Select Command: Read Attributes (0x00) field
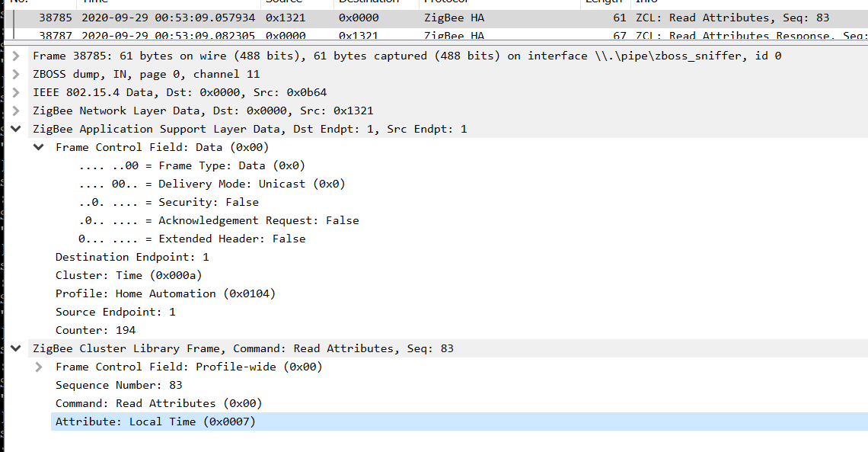This screenshot has height=452, width=868. [x=158, y=403]
